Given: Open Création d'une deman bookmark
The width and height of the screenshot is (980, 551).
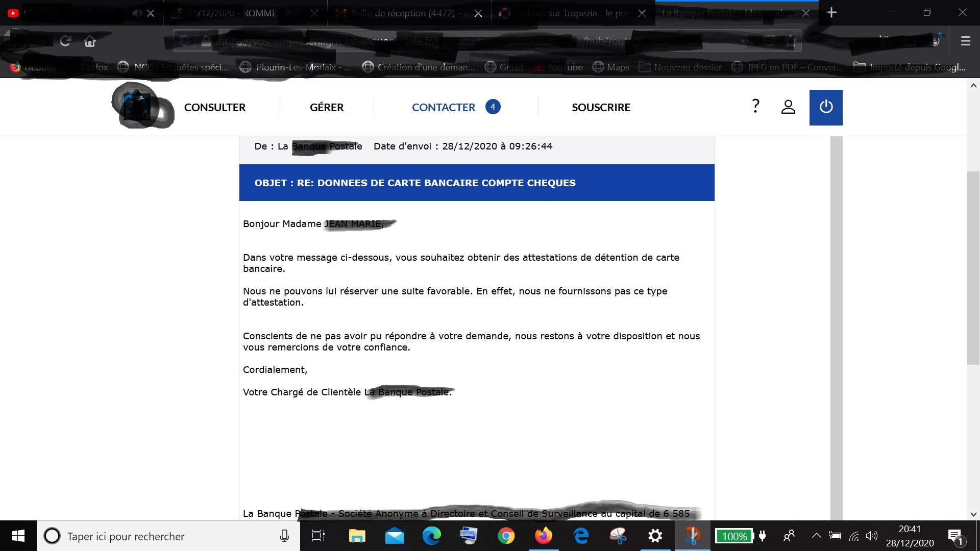Looking at the screenshot, I should click(x=418, y=67).
